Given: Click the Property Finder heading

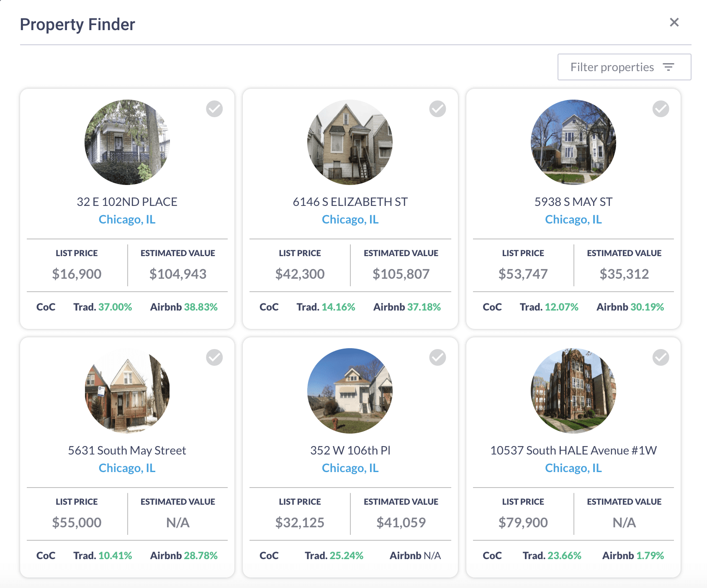Looking at the screenshot, I should [78, 24].
